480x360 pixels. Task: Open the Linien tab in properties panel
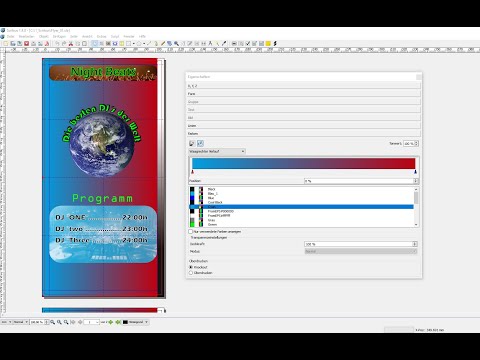pos(303,126)
